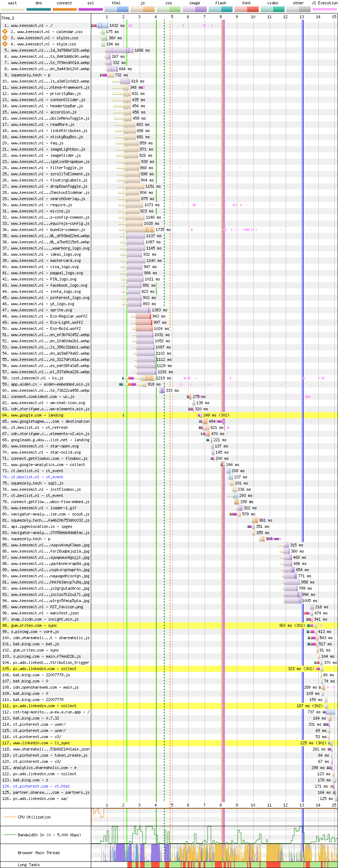Screen dimensions: 338x868
Task: Click the dns legend color bar
Action: coord(39,9)
